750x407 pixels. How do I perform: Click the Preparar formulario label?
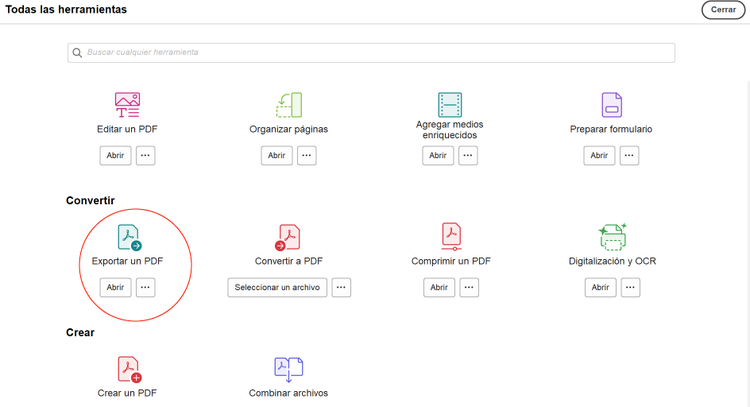[611, 129]
